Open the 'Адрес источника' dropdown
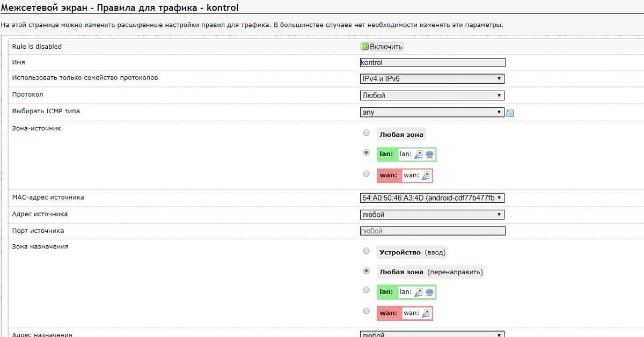 coord(432,215)
